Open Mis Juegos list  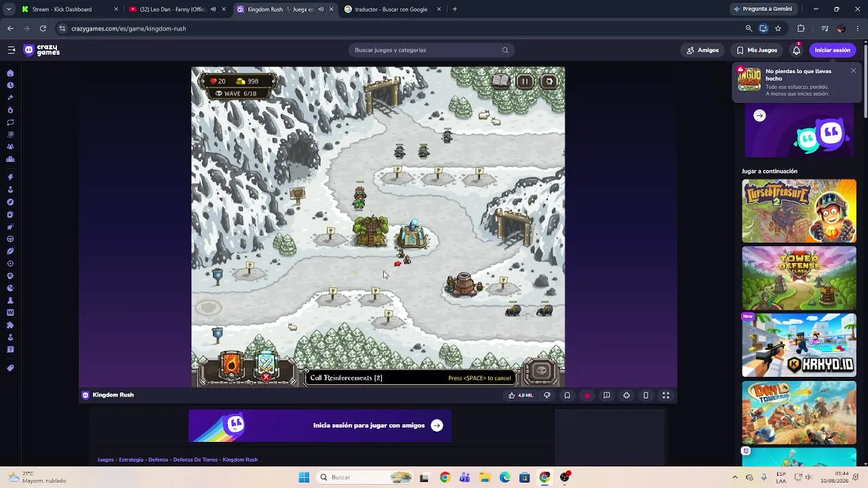click(757, 50)
